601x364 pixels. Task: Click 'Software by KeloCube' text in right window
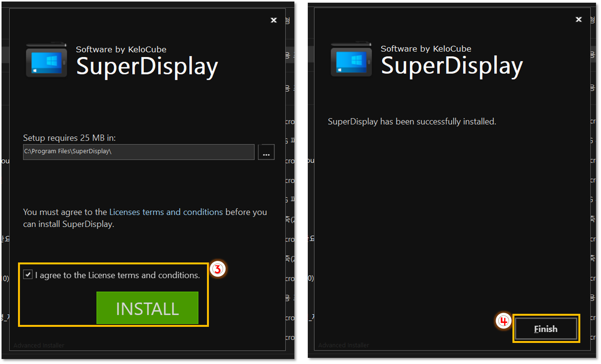(426, 49)
